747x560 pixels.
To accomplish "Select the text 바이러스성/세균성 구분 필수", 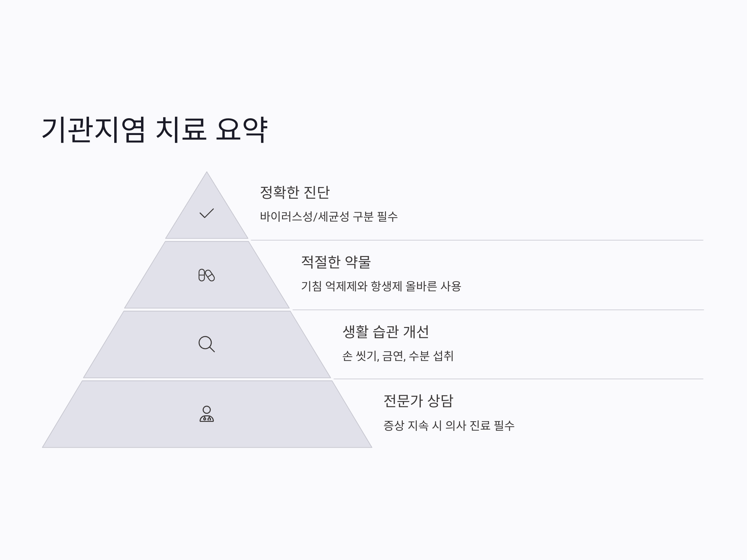I will click(329, 216).
